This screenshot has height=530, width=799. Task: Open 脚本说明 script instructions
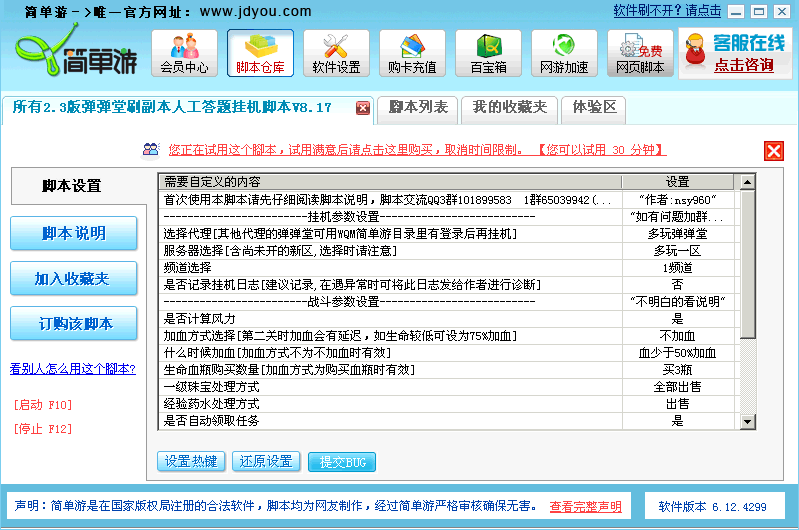(x=74, y=233)
